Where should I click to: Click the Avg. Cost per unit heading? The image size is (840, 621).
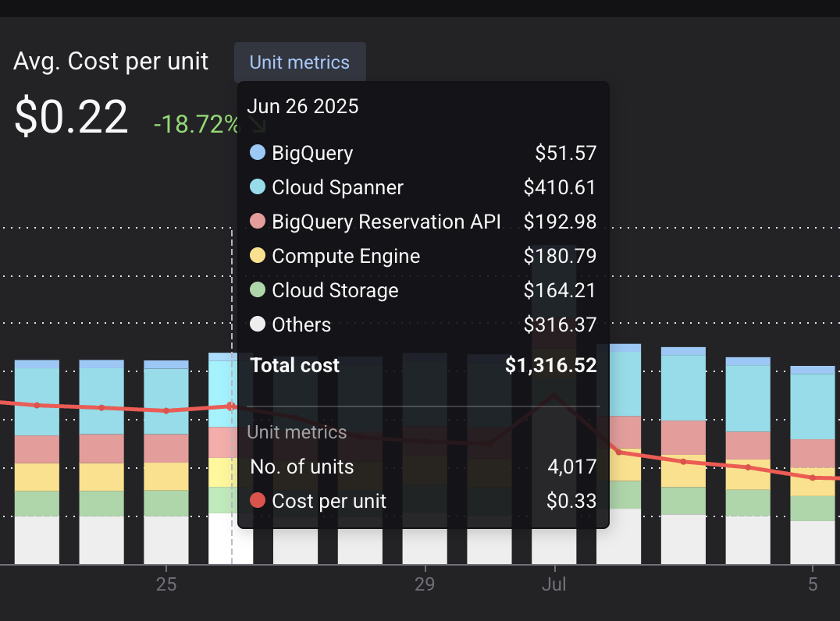pyautogui.click(x=111, y=61)
